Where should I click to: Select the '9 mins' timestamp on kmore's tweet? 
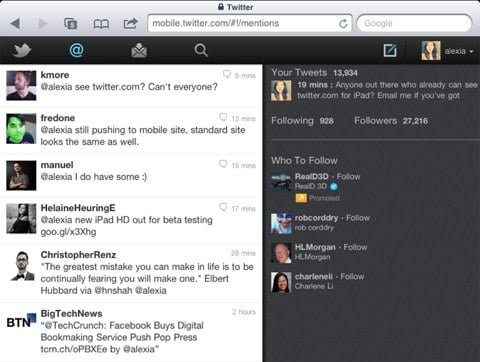pos(245,76)
